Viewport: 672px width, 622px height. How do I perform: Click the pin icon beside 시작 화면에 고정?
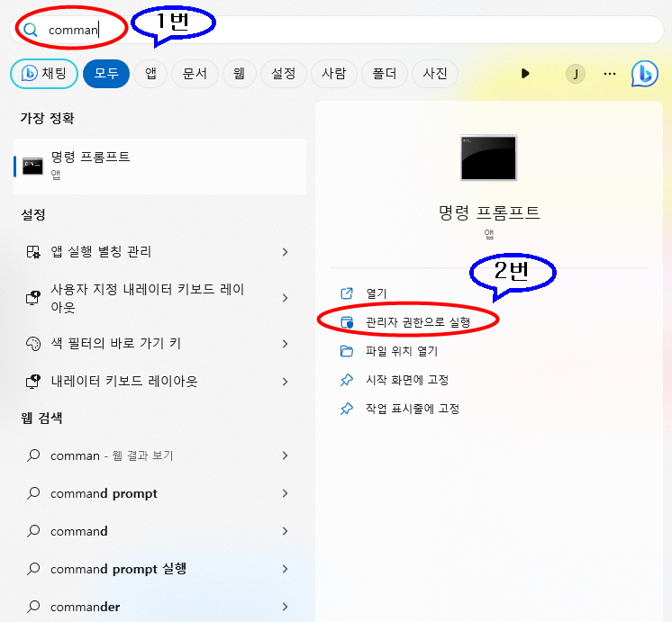(346, 380)
